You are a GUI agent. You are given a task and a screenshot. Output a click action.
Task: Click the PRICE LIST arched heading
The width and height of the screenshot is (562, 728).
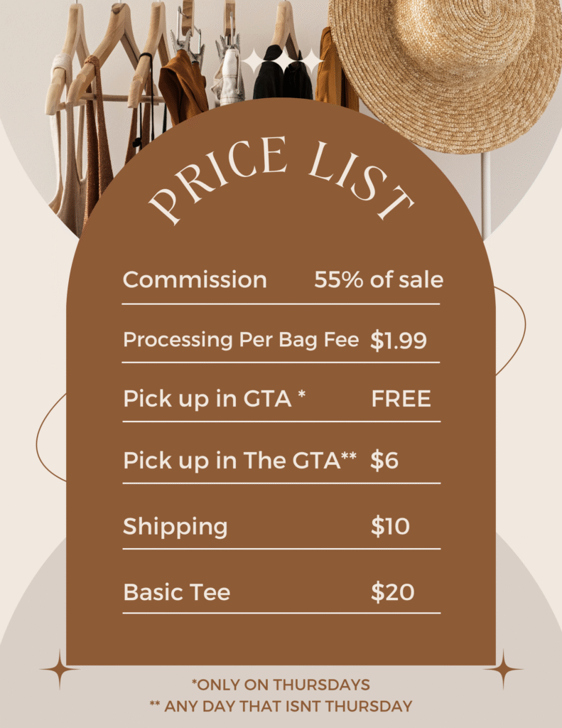[281, 180]
